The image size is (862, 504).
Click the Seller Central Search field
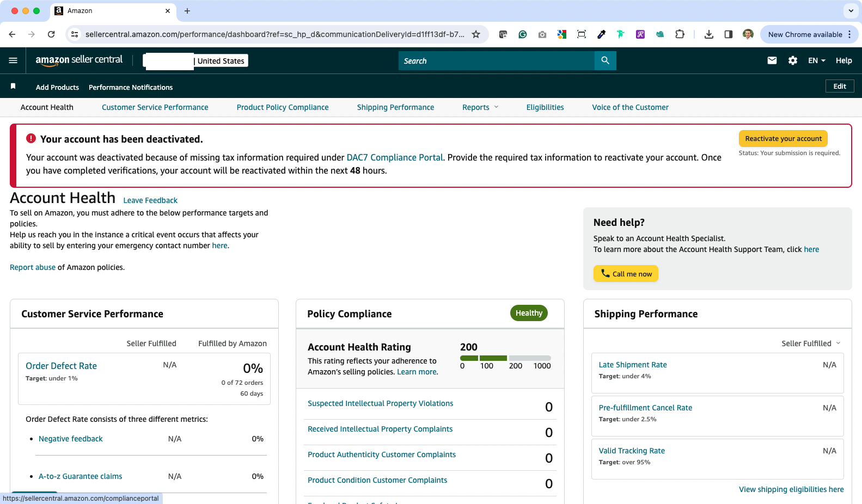pyautogui.click(x=497, y=60)
